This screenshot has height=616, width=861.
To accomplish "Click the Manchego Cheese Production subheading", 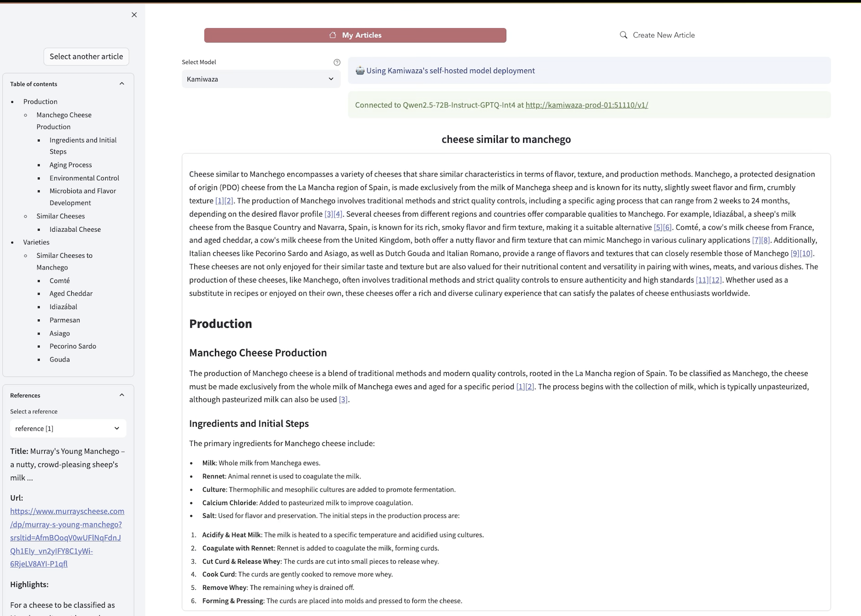I will (258, 353).
